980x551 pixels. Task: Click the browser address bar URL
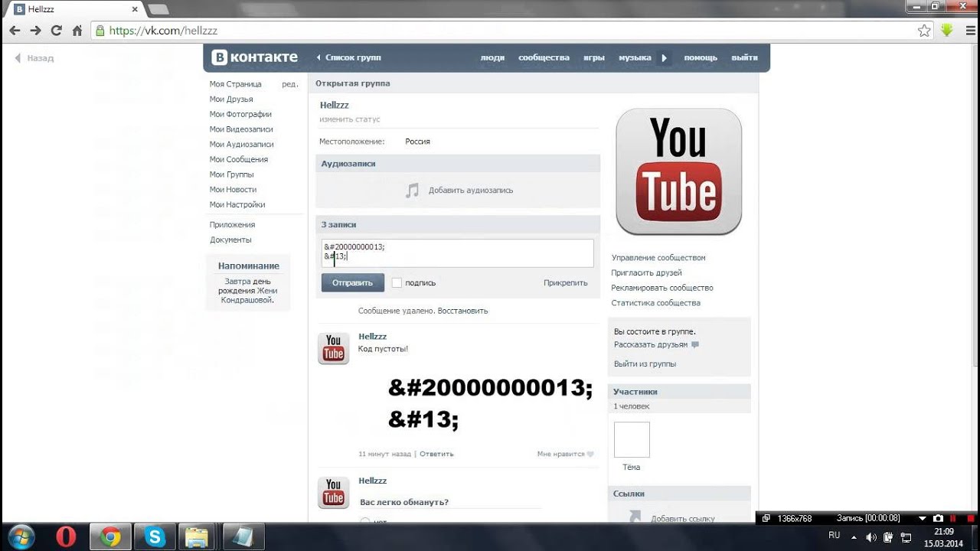(x=163, y=31)
